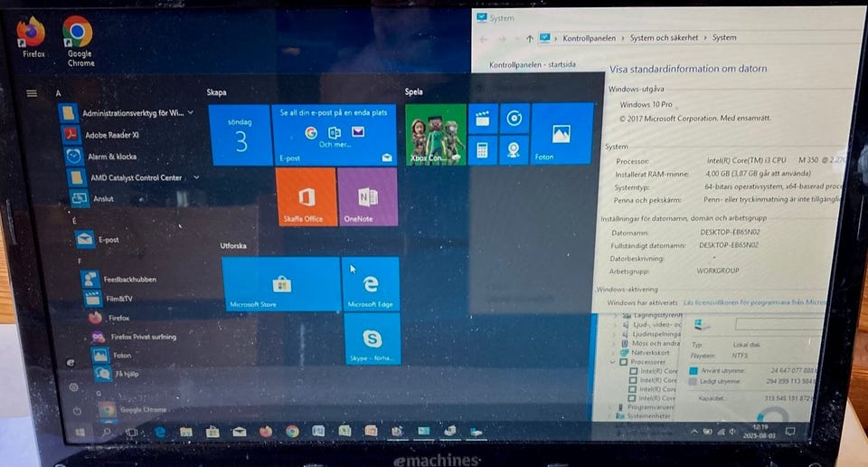This screenshot has width=868, height=467.
Task: Open the söndag 3 calendar tile
Action: pyautogui.click(x=240, y=135)
